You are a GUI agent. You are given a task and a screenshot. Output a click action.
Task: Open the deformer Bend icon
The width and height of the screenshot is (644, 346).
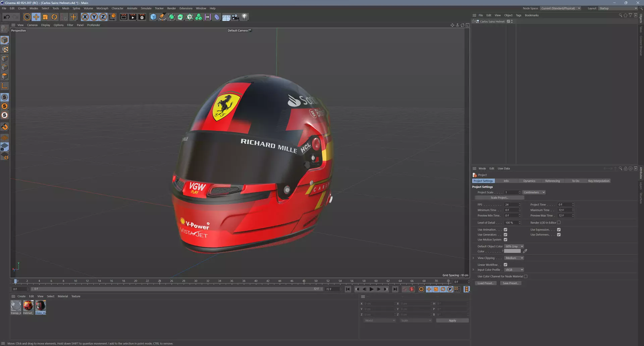(x=217, y=17)
